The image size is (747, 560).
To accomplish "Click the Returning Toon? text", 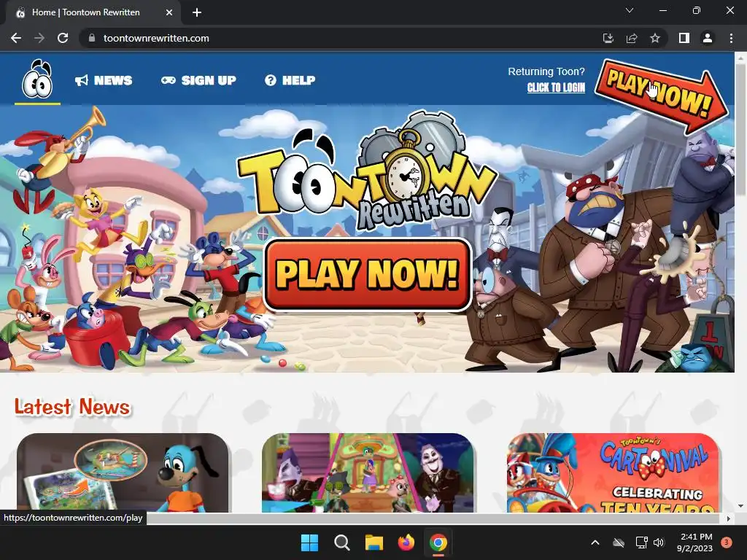I will (x=546, y=71).
